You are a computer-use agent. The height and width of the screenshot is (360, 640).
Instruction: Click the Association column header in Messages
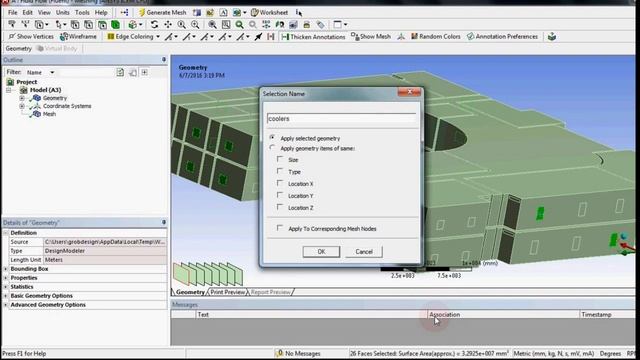503,315
